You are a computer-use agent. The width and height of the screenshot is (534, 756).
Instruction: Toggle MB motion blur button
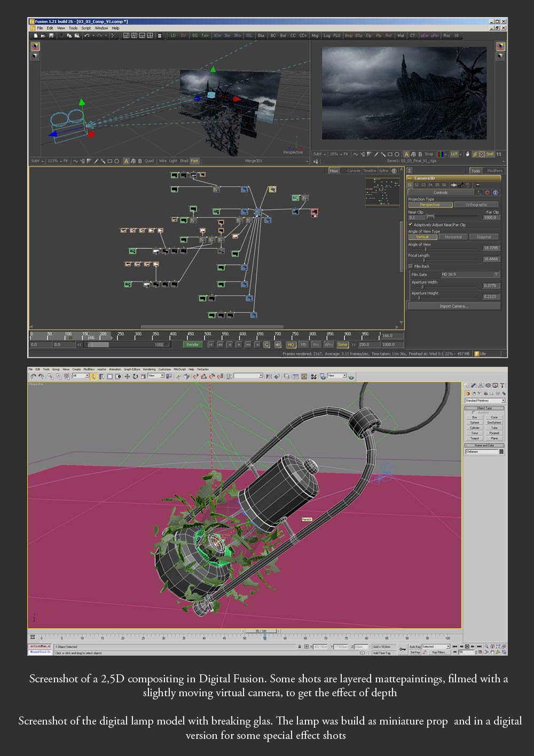tap(303, 345)
